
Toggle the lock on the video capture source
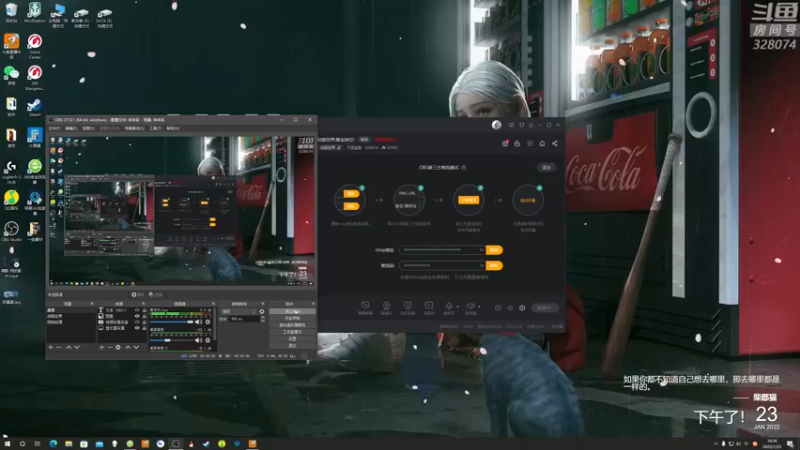click(144, 322)
